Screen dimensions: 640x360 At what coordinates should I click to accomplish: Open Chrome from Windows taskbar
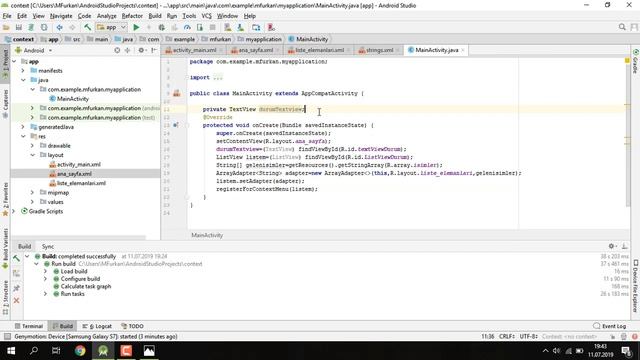80,351
